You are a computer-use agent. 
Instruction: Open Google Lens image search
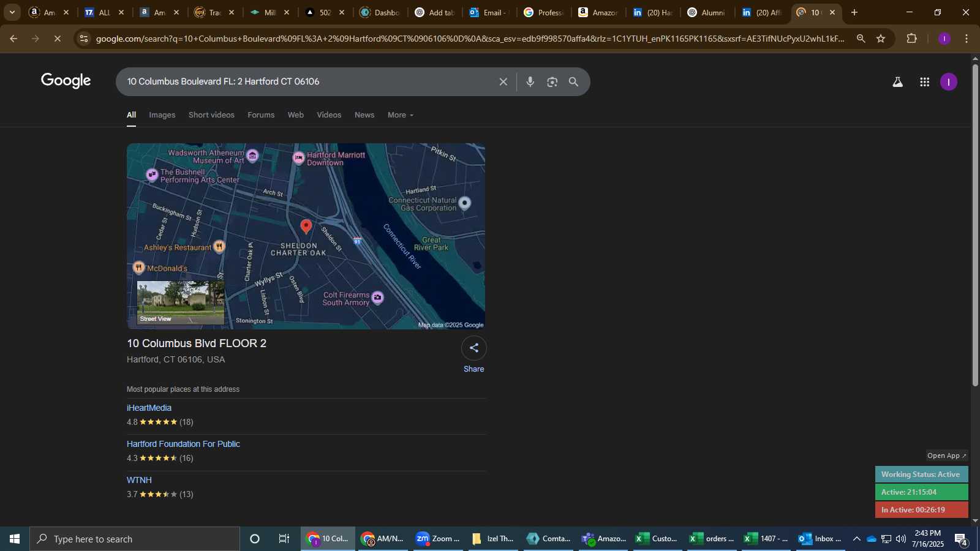pyautogui.click(x=552, y=82)
